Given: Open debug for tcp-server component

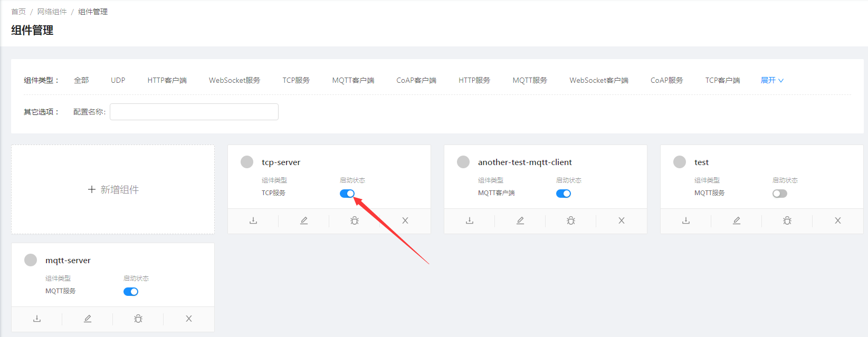Looking at the screenshot, I should click(x=355, y=220).
